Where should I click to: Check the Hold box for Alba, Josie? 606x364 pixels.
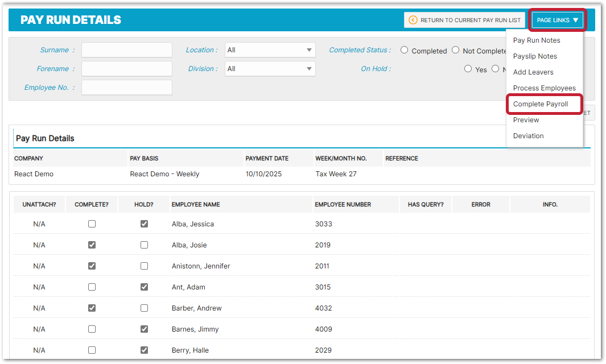(144, 245)
